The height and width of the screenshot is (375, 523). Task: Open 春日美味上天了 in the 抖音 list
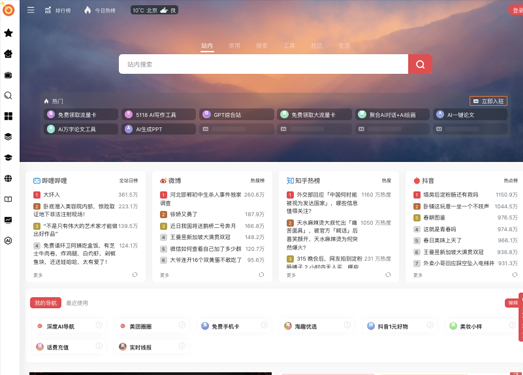coord(442,240)
